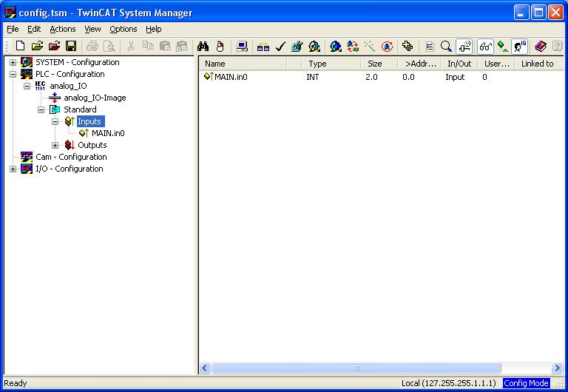Click the >Addr... column header
This screenshot has height=392, width=568.
click(419, 64)
